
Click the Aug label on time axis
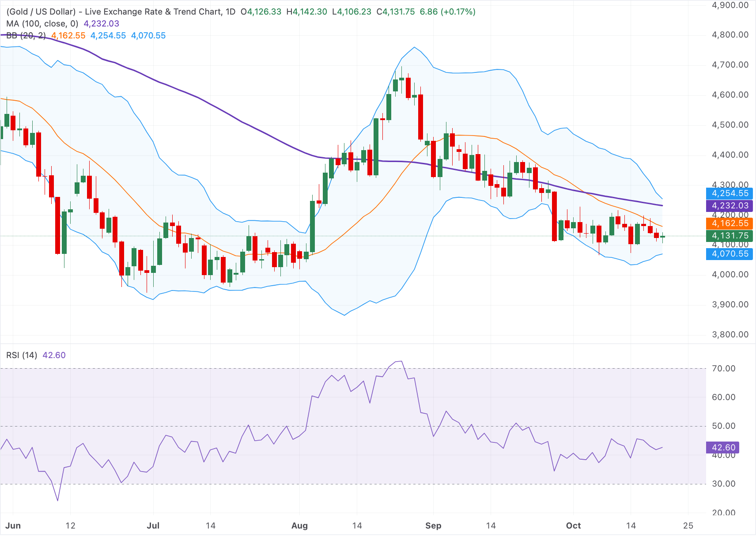299,525
